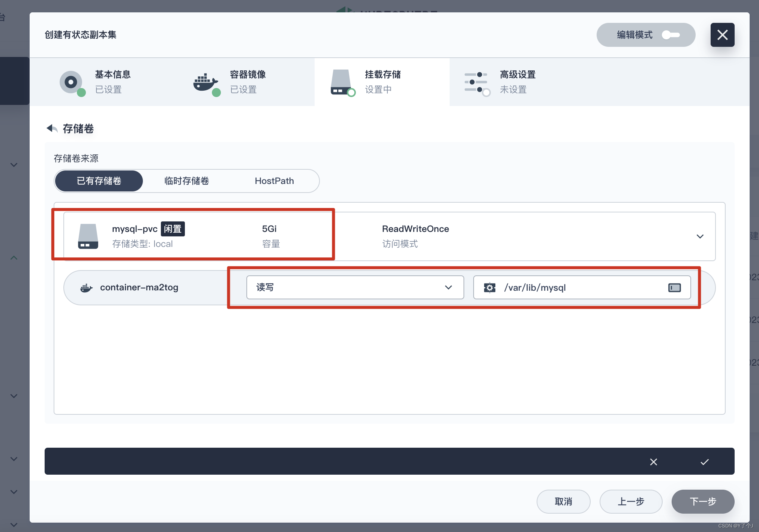This screenshot has width=759, height=532.
Task: Go back using the 存储卷 back arrow
Action: tap(52, 129)
